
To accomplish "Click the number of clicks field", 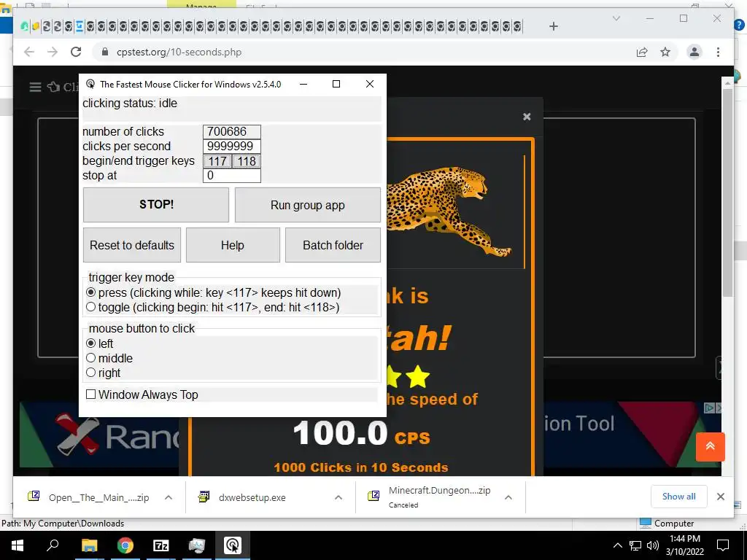I will pyautogui.click(x=232, y=131).
